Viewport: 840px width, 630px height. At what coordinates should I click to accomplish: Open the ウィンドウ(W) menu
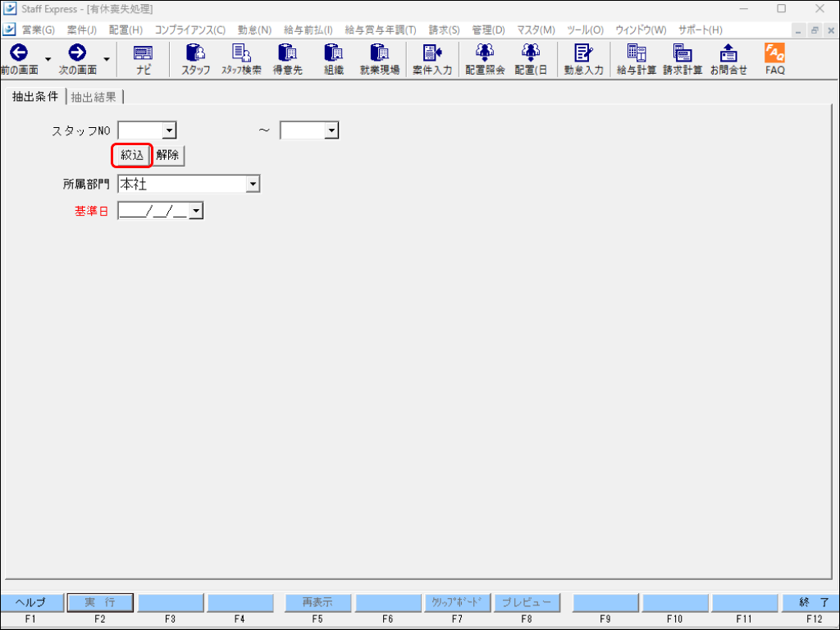(x=641, y=30)
